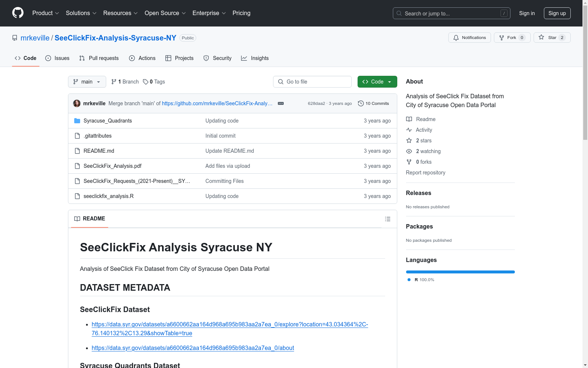Switch to the Insights tab

pos(255,58)
